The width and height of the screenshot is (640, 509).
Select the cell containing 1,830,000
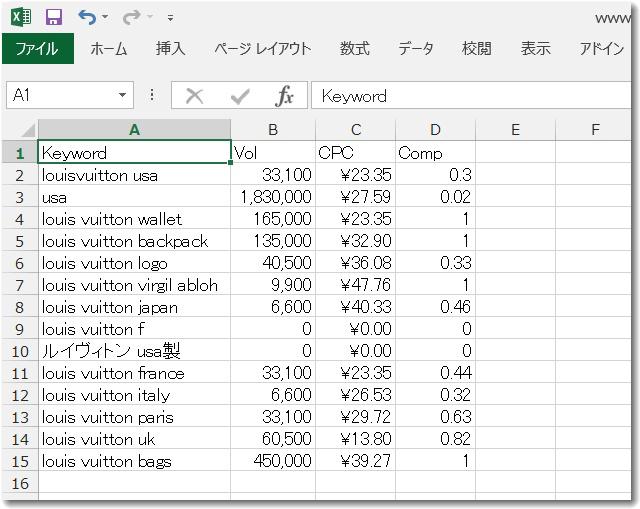[x=273, y=197]
